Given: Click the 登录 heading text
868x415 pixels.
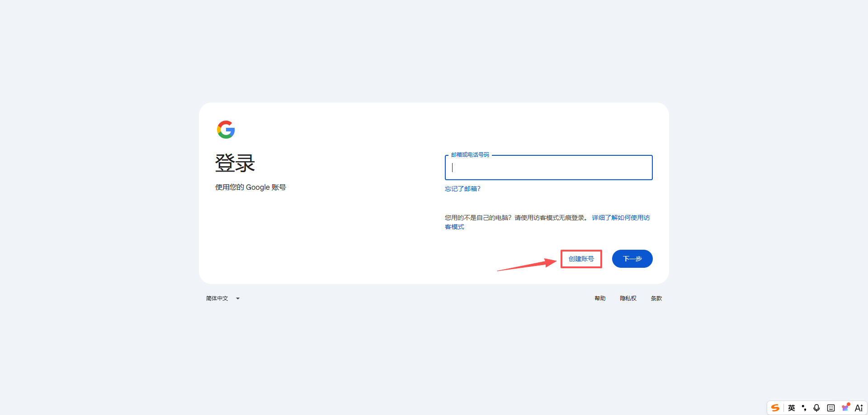Looking at the screenshot, I should tap(235, 163).
